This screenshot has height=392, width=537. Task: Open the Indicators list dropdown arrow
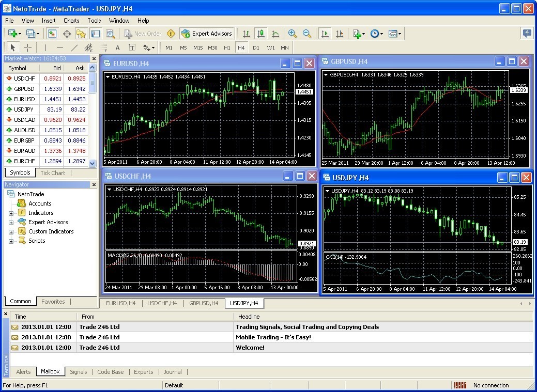tap(364, 34)
